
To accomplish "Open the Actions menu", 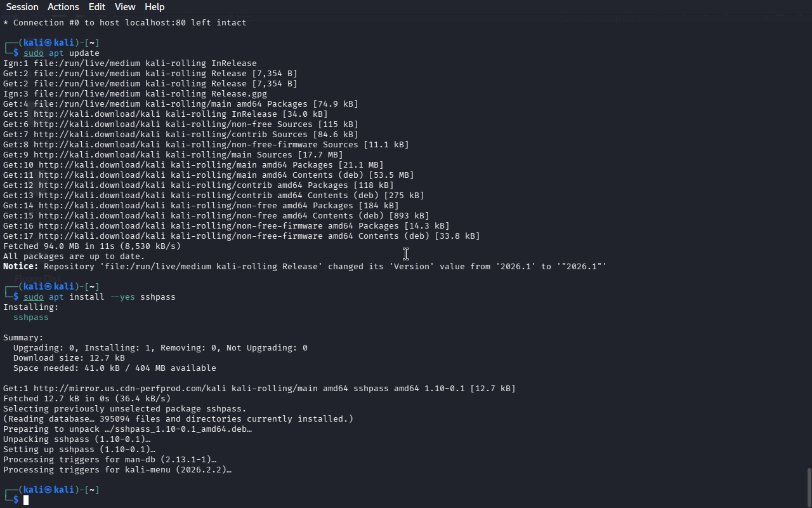I will pos(63,7).
